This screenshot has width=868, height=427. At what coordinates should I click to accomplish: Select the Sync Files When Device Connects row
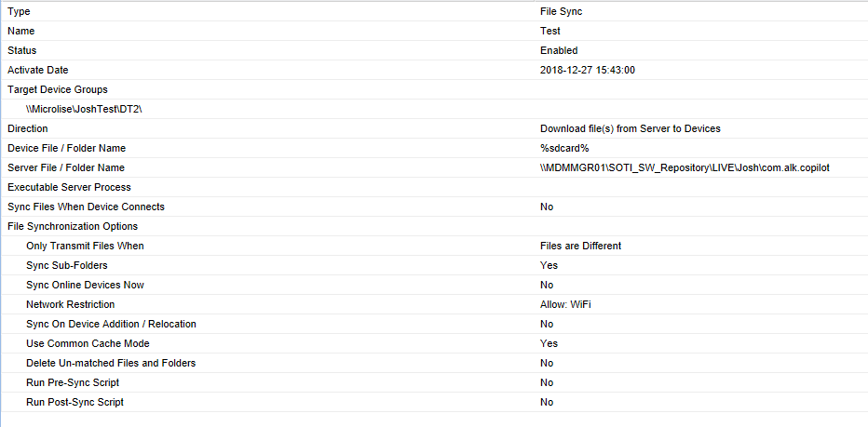coord(86,207)
